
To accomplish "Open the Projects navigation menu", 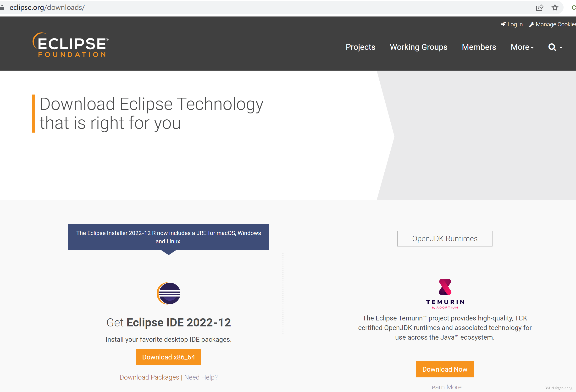I will [360, 47].
